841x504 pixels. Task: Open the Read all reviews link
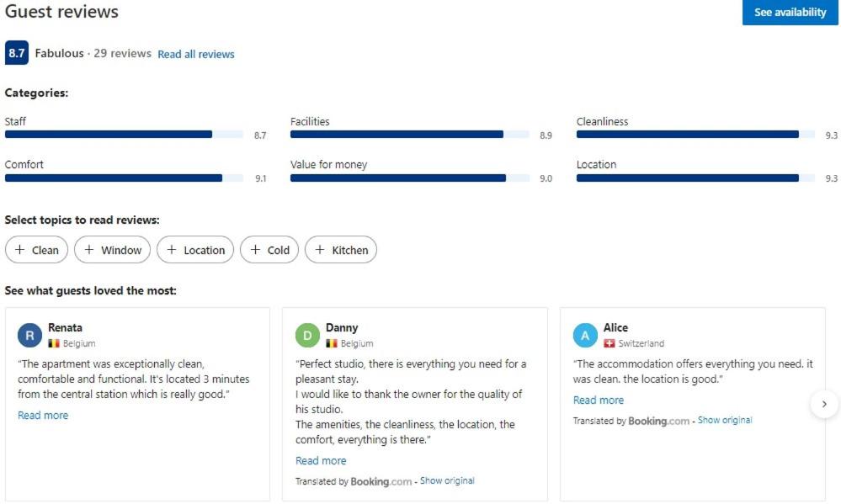pos(196,54)
